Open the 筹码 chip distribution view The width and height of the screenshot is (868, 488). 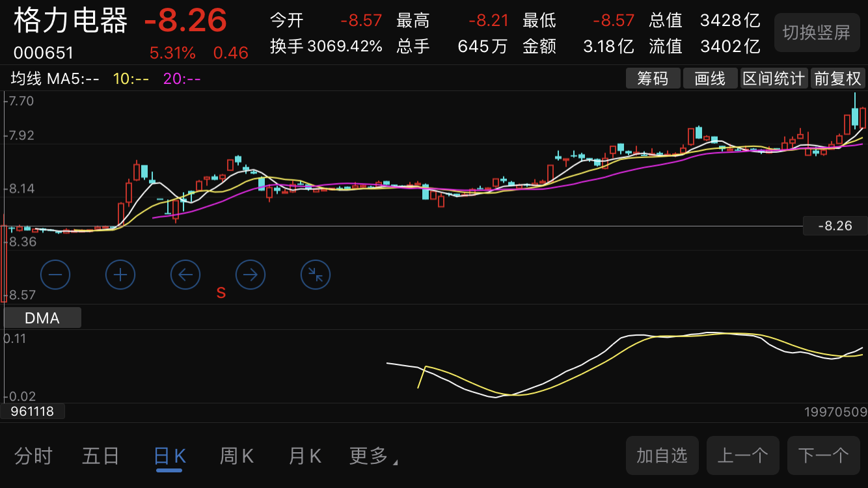653,78
